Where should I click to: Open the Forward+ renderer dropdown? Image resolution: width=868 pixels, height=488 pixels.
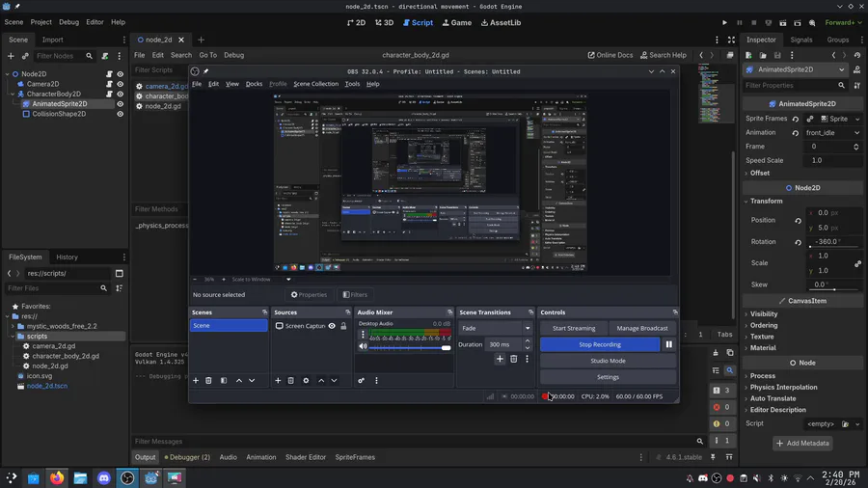tap(843, 23)
